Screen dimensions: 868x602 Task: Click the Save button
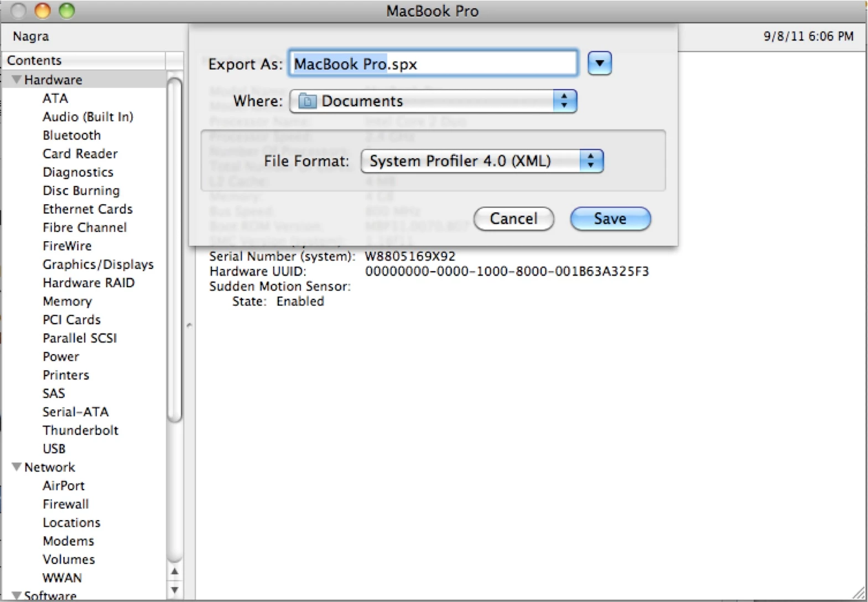point(610,219)
